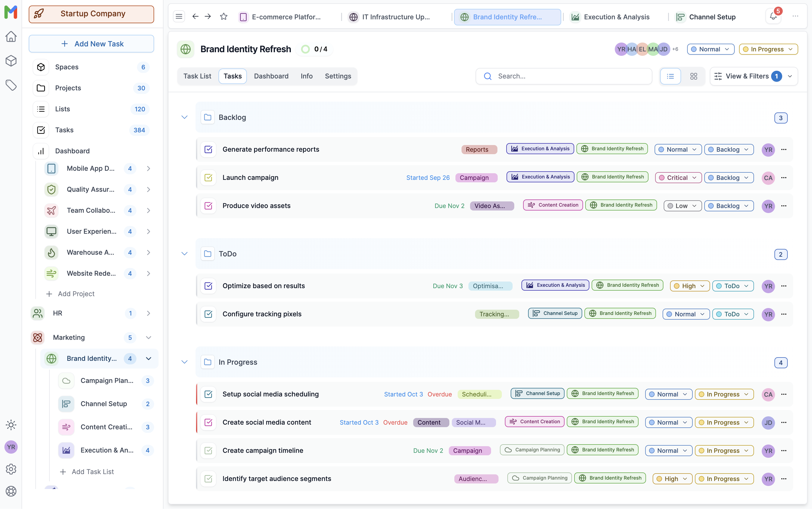Mark Launch campaign as complete
The image size is (812, 510).
click(x=209, y=177)
